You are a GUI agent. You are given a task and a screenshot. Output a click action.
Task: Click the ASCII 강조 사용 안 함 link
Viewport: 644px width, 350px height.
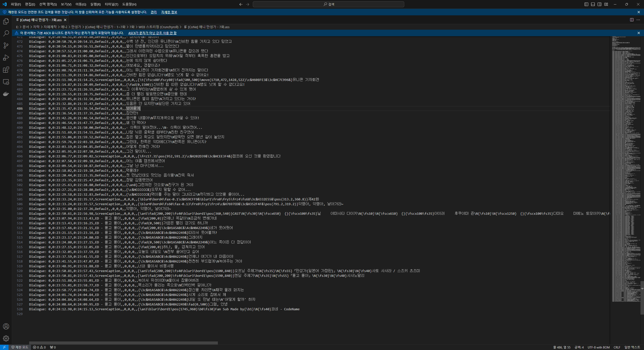152,33
